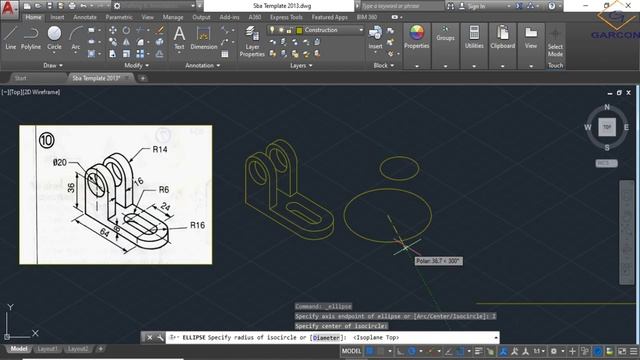Add a new drawing tab with plus button
The width and height of the screenshot is (640, 360).
[143, 78]
